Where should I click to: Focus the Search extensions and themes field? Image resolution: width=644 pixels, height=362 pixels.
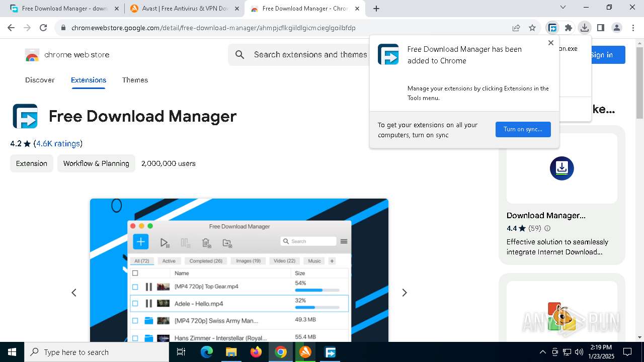(310, 54)
